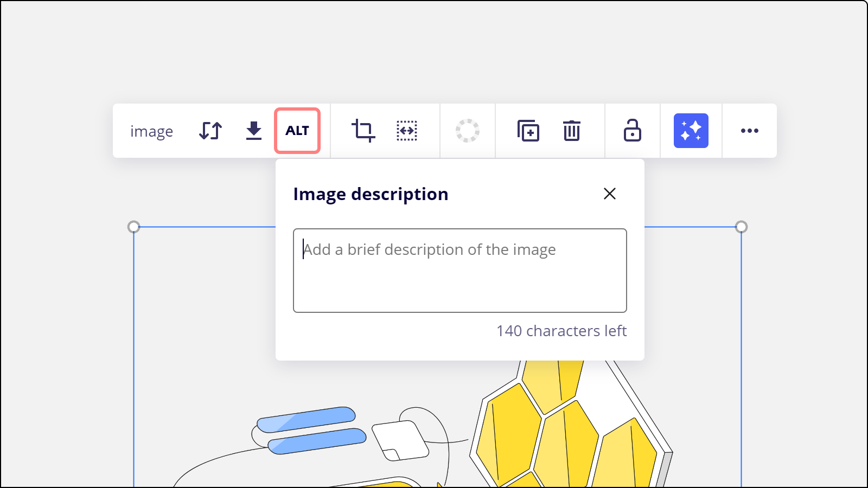This screenshot has width=868, height=488.
Task: Delete the image with trash icon
Action: click(571, 131)
